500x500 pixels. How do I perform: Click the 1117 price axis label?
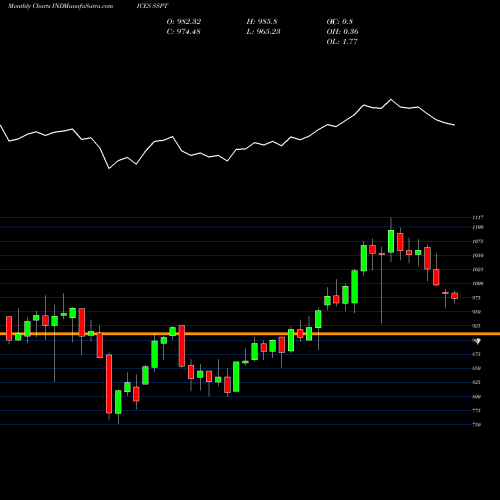(478, 217)
